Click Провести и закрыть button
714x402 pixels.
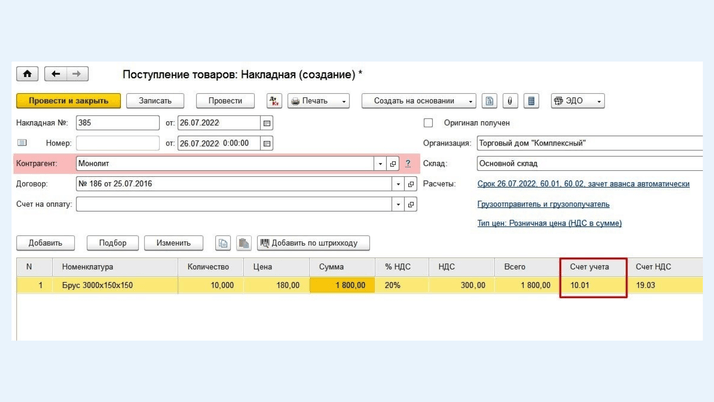click(68, 101)
